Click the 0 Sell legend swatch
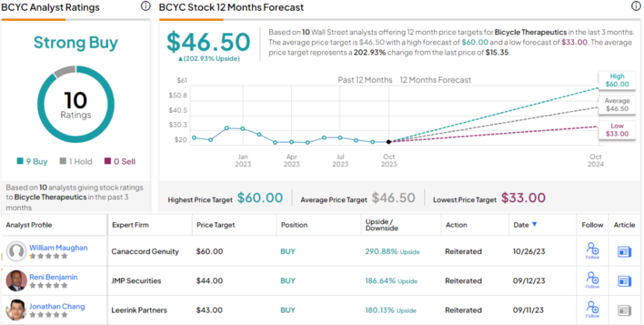This screenshot has width=644, height=325. tap(107, 161)
